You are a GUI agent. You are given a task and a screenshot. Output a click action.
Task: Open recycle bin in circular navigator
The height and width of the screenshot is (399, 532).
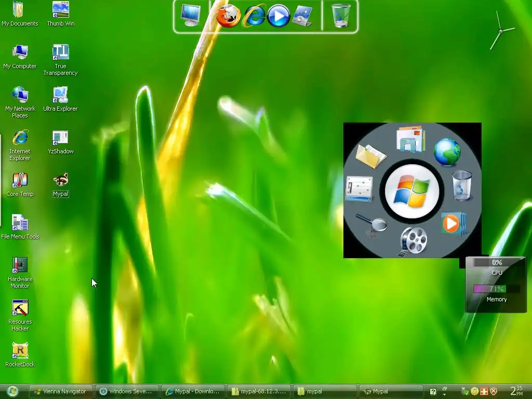click(461, 185)
